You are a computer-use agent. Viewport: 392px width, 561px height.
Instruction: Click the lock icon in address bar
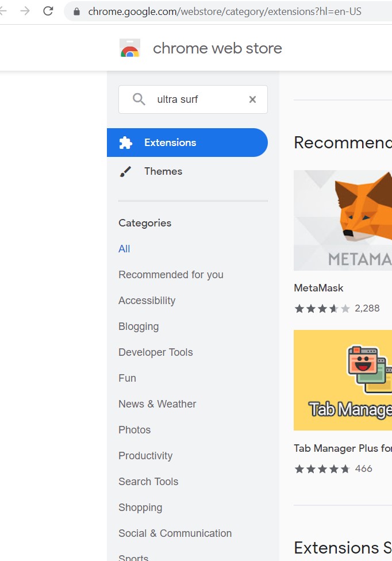pyautogui.click(x=76, y=11)
